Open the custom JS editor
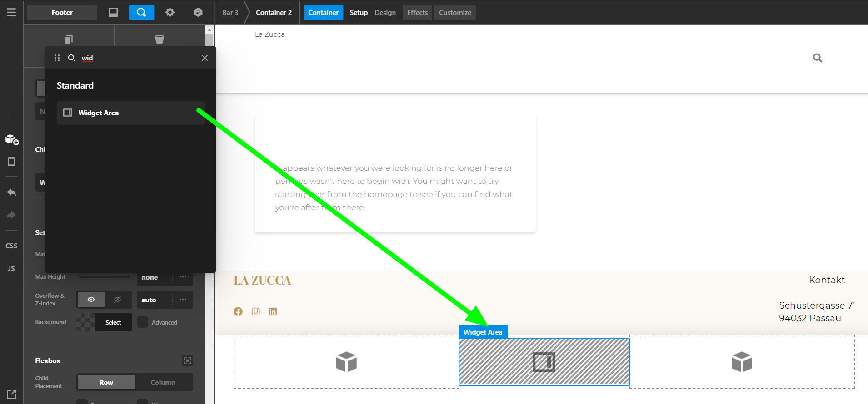The width and height of the screenshot is (868, 404). point(11,268)
